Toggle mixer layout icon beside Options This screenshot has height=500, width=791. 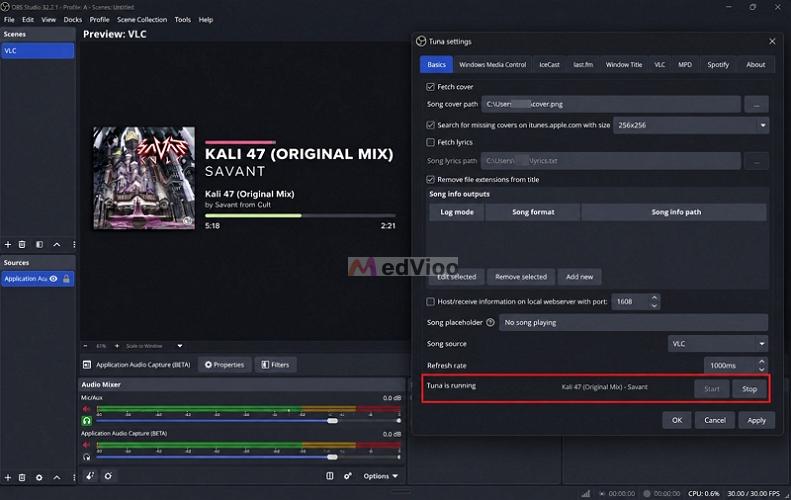[329, 476]
